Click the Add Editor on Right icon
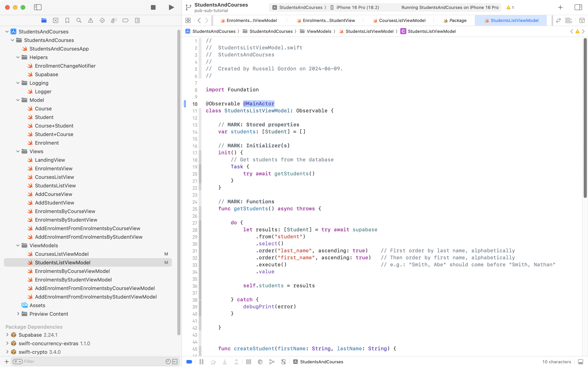Viewport: 588px width, 367px height. coord(582,20)
